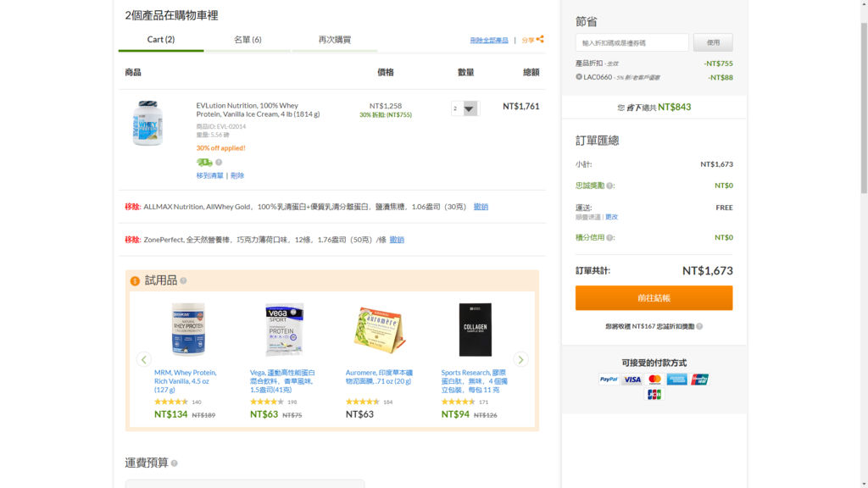868x488 pixels.
Task: Show next trial products with right arrow
Action: pos(520,359)
